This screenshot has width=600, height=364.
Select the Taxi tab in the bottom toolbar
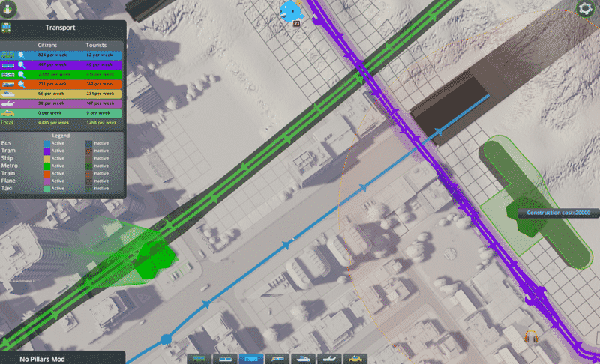pos(355,359)
